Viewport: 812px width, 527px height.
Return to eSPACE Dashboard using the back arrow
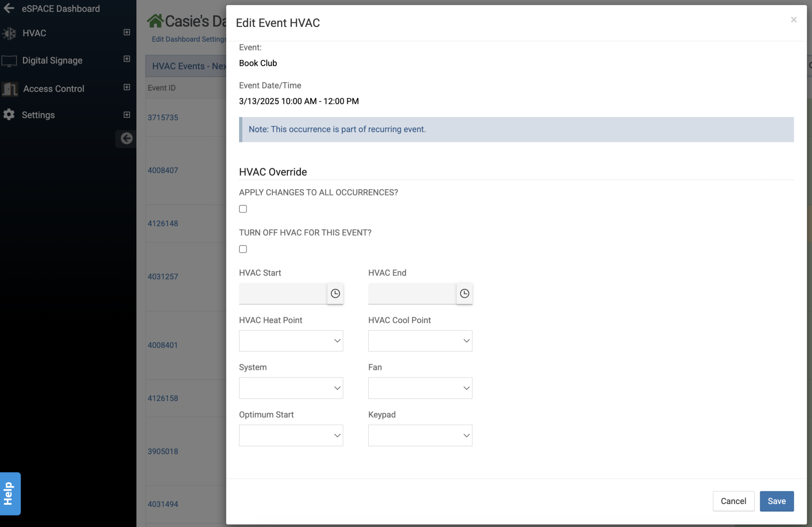click(9, 8)
